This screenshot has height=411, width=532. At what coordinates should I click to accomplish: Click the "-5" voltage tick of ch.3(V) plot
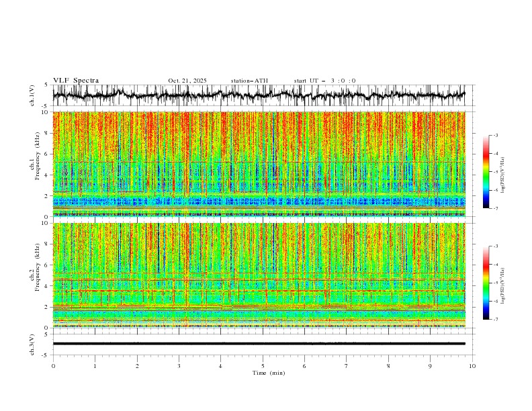pos(44,355)
